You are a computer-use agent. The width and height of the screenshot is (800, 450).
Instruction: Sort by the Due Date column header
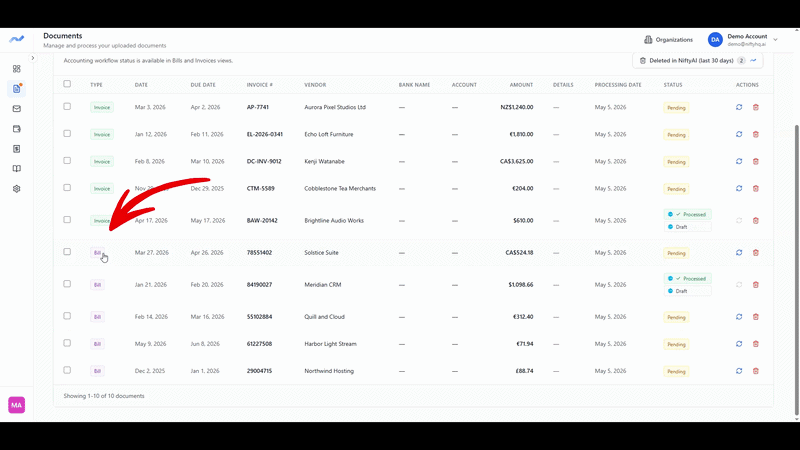[203, 85]
